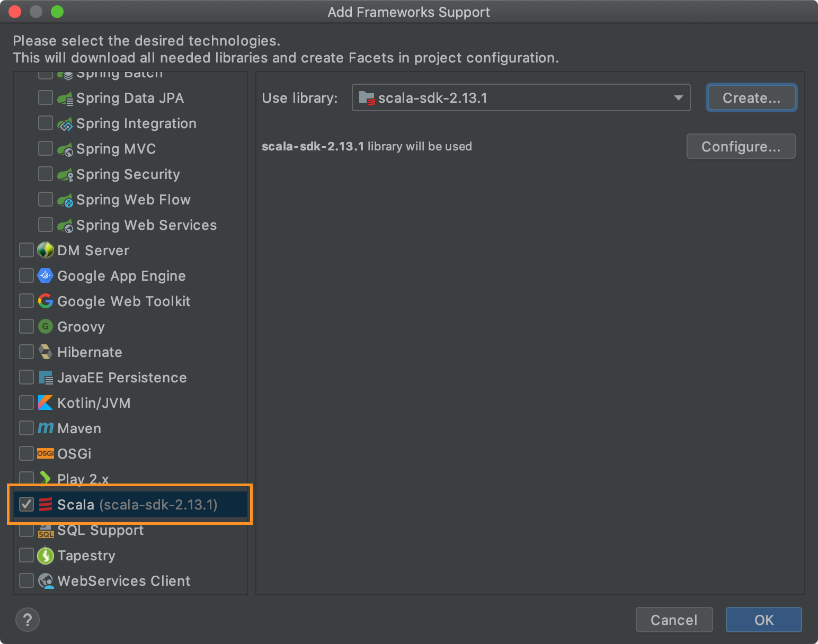Click the Kotlin/JVM icon

(x=46, y=402)
